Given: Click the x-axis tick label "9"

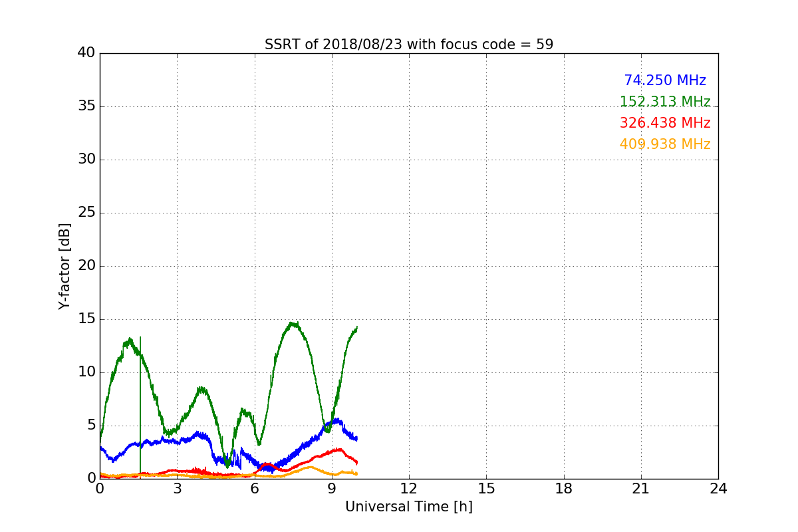Looking at the screenshot, I should [x=332, y=489].
